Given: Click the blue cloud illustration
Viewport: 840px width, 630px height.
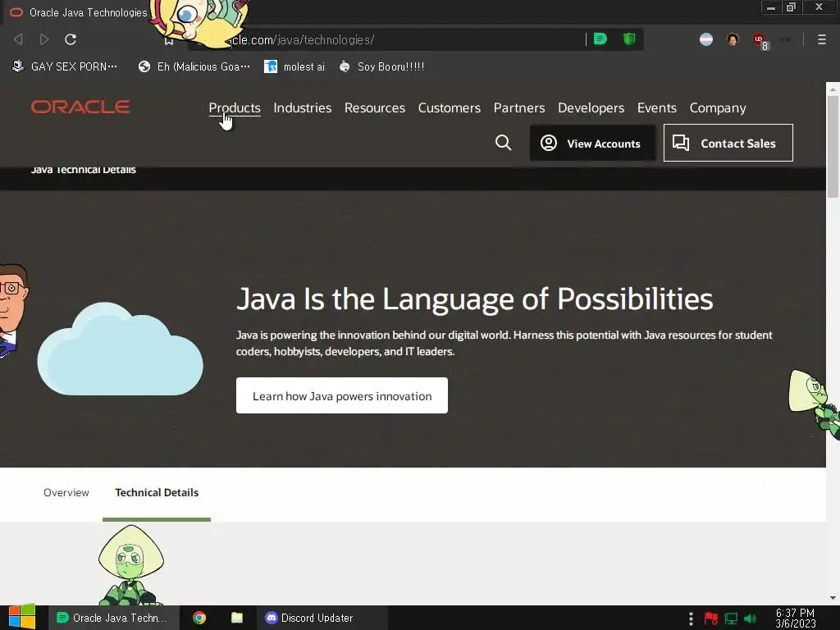Looking at the screenshot, I should [x=120, y=349].
